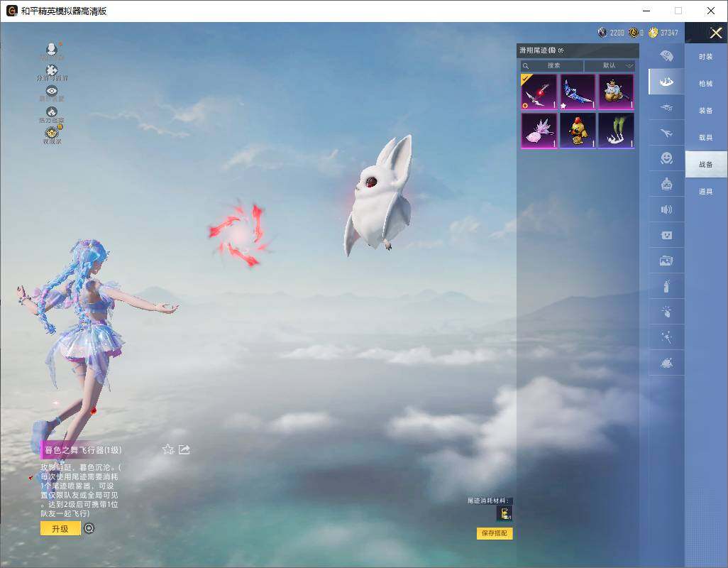The image size is (728, 568).
Task: Click the 保存搭配 save loadout button
Action: (x=495, y=533)
